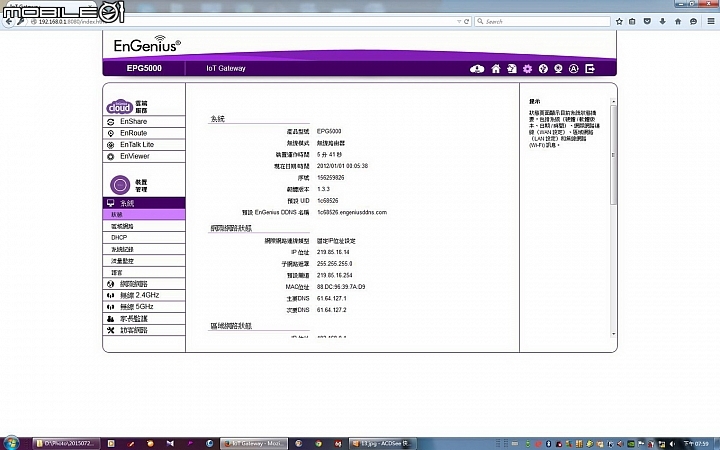
Task: Click the browser address bar
Action: (243, 22)
